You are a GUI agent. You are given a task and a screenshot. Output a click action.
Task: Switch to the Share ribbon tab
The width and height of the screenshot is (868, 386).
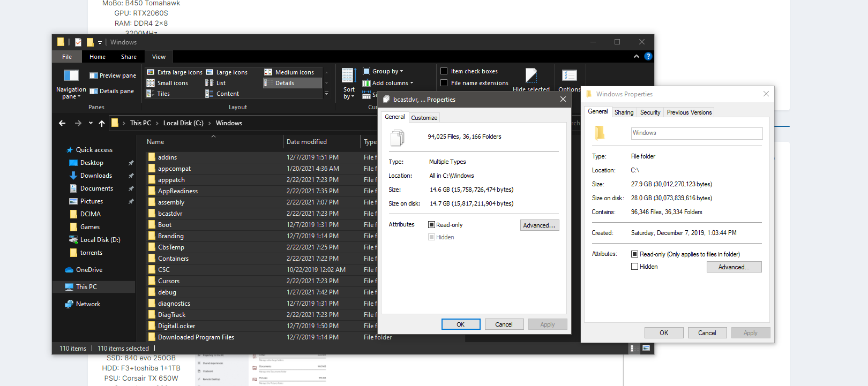(x=129, y=57)
